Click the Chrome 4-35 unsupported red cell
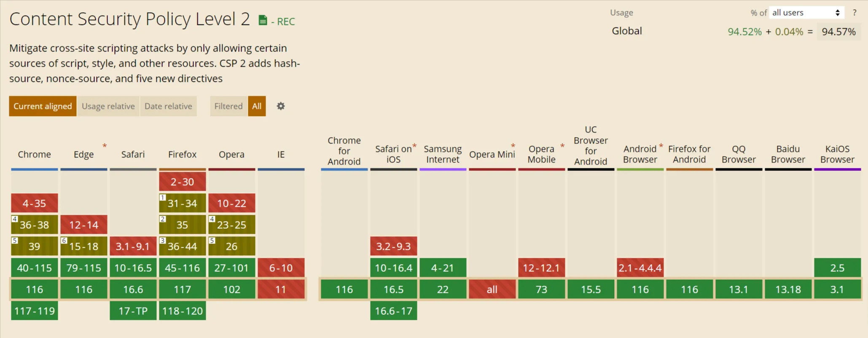Image resolution: width=868 pixels, height=338 pixels. [35, 203]
